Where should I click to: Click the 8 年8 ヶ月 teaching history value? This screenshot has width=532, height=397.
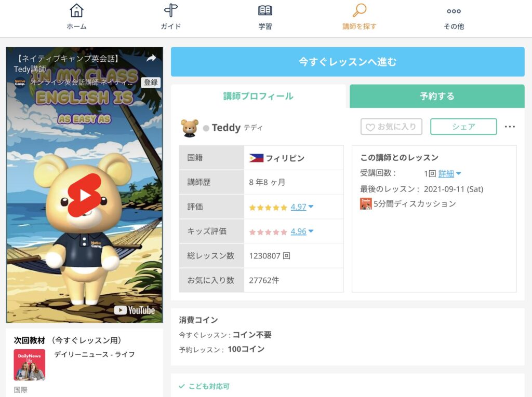click(x=267, y=182)
